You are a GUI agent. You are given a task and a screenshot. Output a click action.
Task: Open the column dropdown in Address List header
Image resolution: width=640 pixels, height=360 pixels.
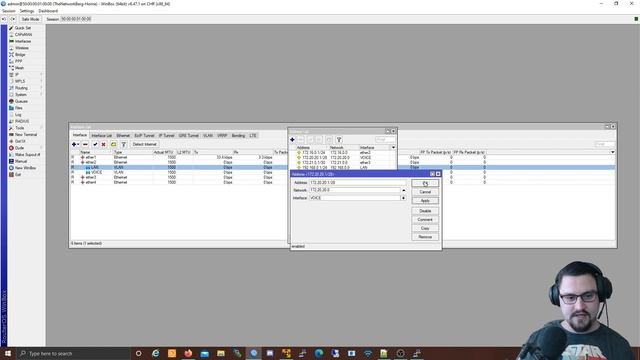coord(393,147)
